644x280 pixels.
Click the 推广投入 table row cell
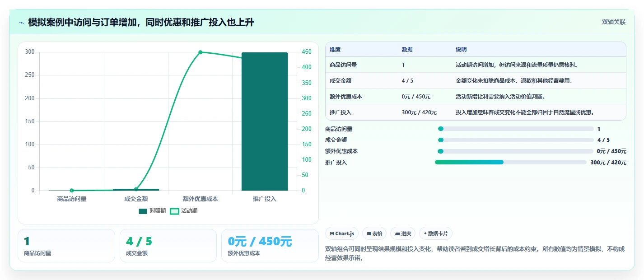click(x=341, y=112)
